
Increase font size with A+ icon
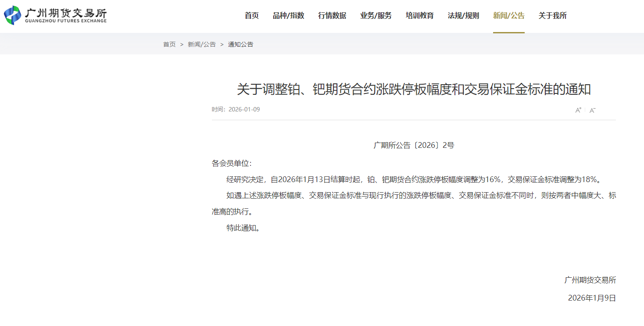578,110
